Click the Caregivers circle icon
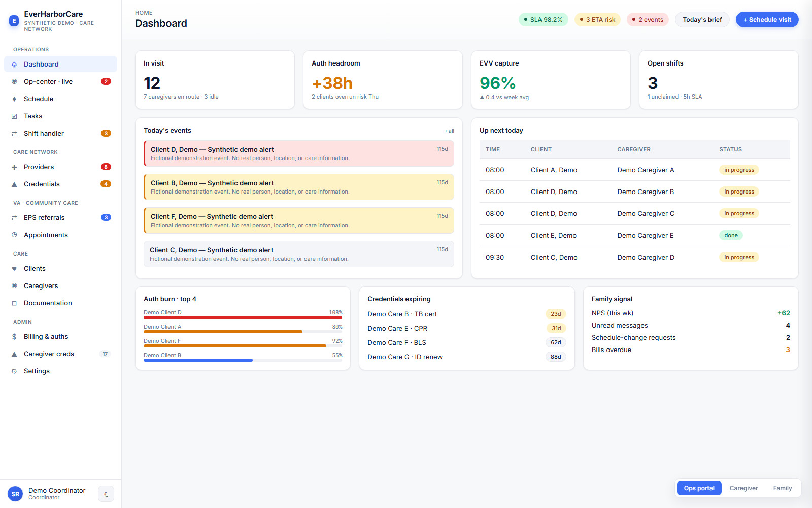The image size is (812, 508). tap(14, 286)
